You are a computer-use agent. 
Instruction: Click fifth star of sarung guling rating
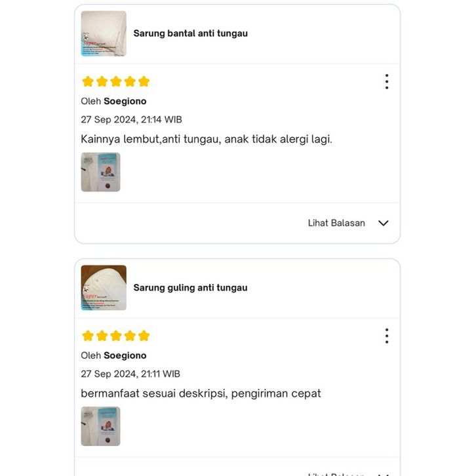[144, 336]
